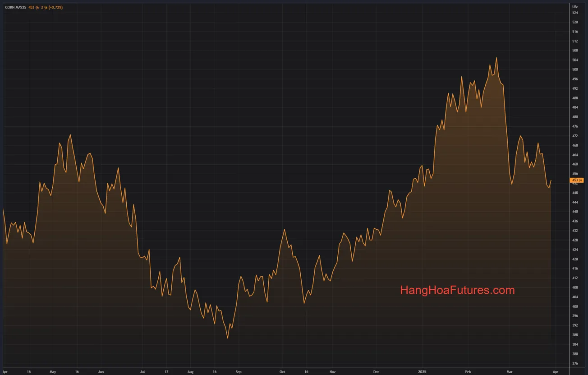Click the Sep label on the time axis
This screenshot has height=375, width=588.
pyautogui.click(x=239, y=371)
